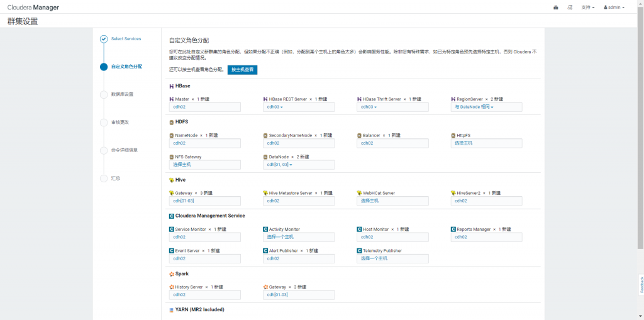Open the admin user menu
This screenshot has width=644, height=320.
tap(614, 8)
